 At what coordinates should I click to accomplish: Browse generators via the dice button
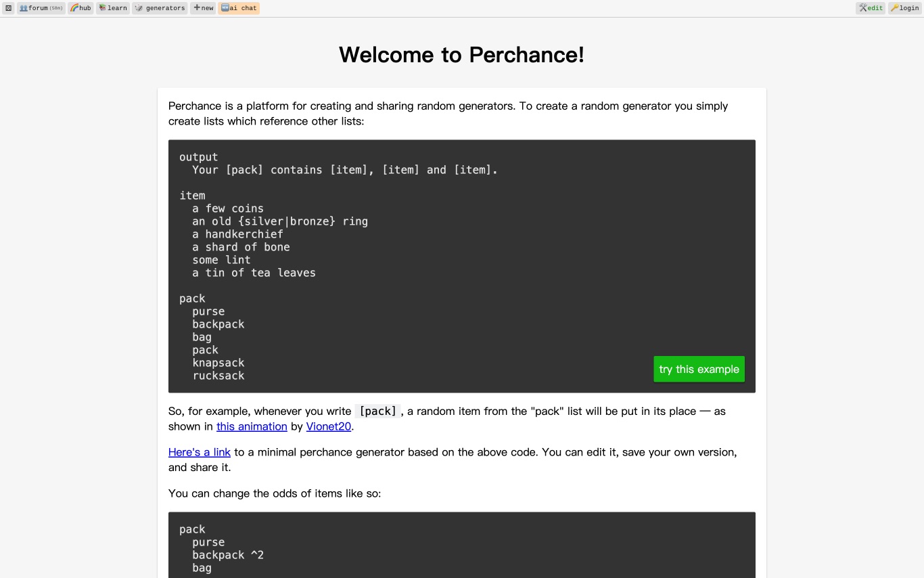[160, 8]
